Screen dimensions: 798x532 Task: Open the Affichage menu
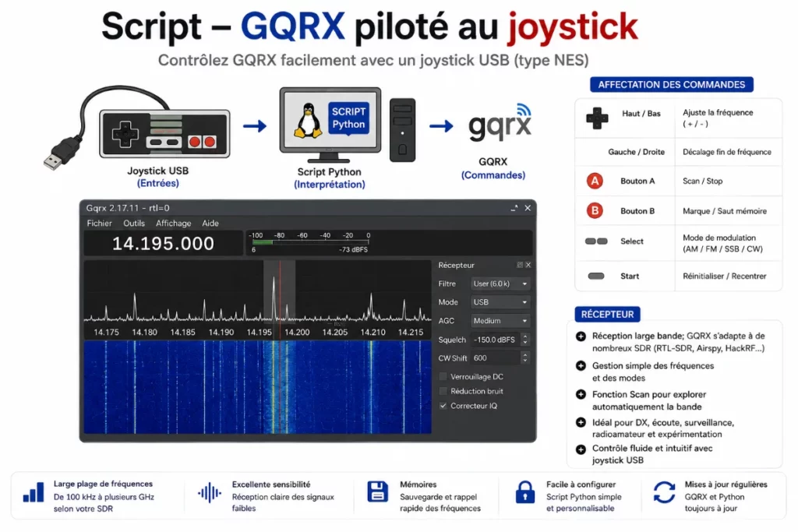(x=174, y=224)
